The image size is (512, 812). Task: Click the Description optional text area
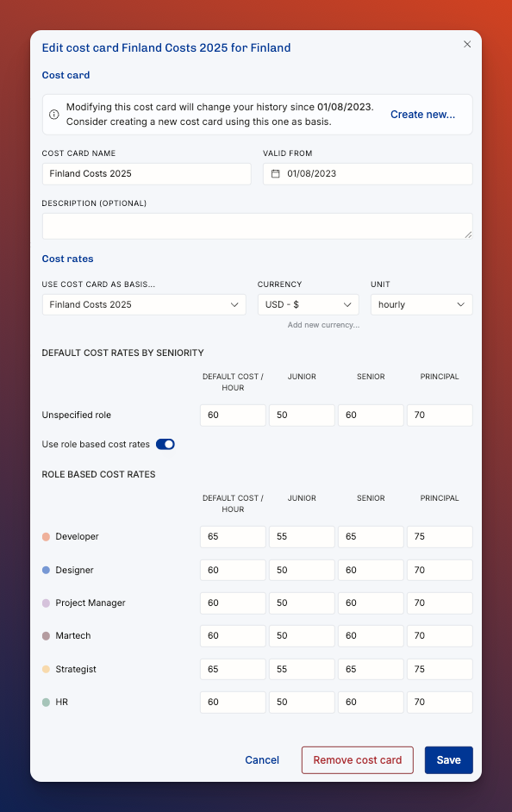[x=258, y=227]
